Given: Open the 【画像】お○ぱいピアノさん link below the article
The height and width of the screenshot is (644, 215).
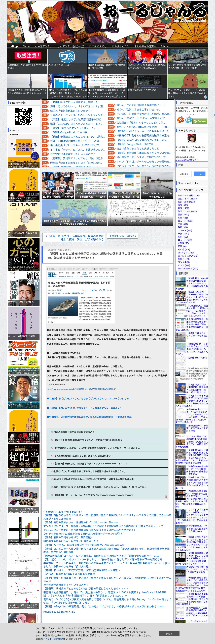Looking at the screenshot, I should [x=88, y=399].
